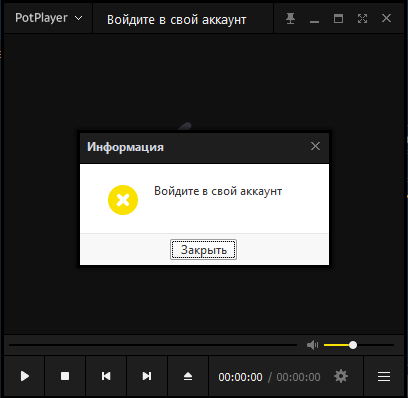Open the settings gear in the control bar

341,376
